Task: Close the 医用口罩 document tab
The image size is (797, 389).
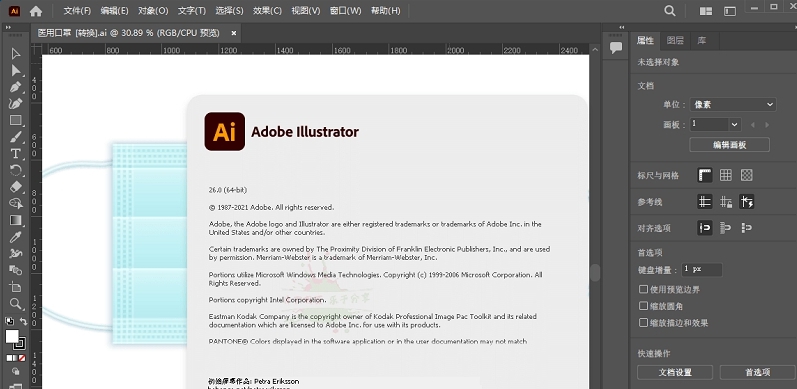Action: pyautogui.click(x=234, y=33)
